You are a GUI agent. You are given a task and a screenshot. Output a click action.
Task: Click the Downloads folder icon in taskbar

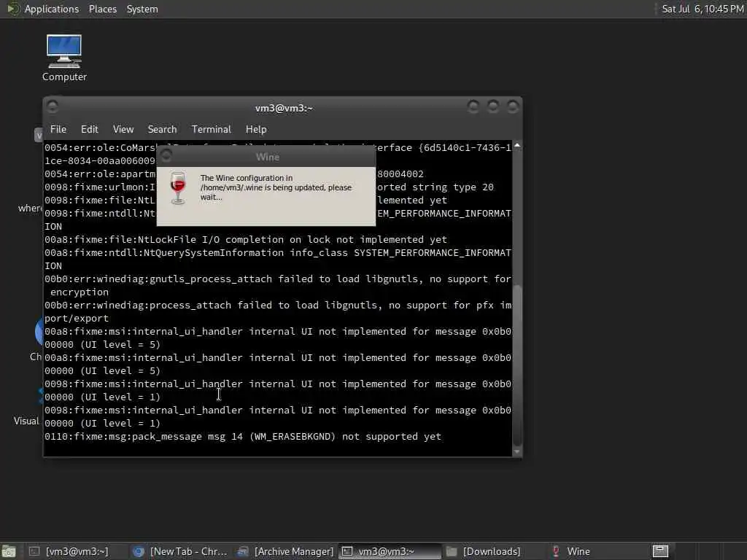(452, 551)
